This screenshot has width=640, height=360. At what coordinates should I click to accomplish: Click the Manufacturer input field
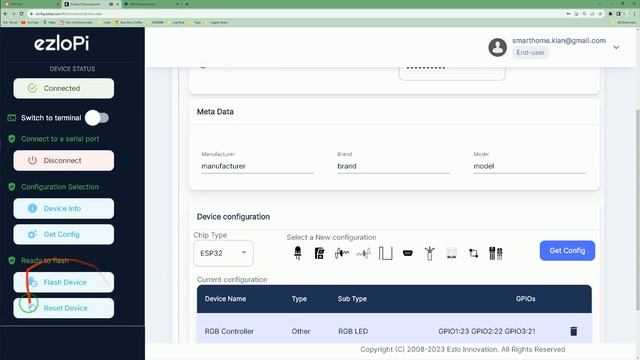point(258,166)
